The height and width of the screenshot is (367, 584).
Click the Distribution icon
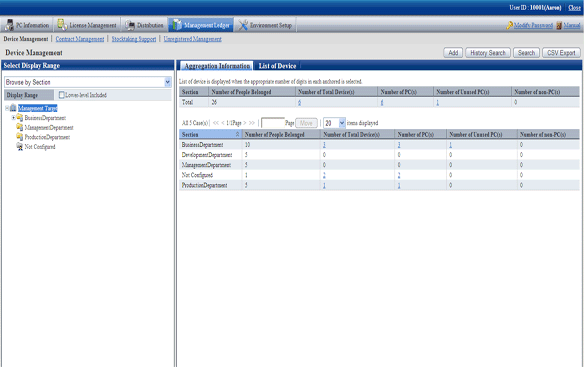[x=130, y=25]
